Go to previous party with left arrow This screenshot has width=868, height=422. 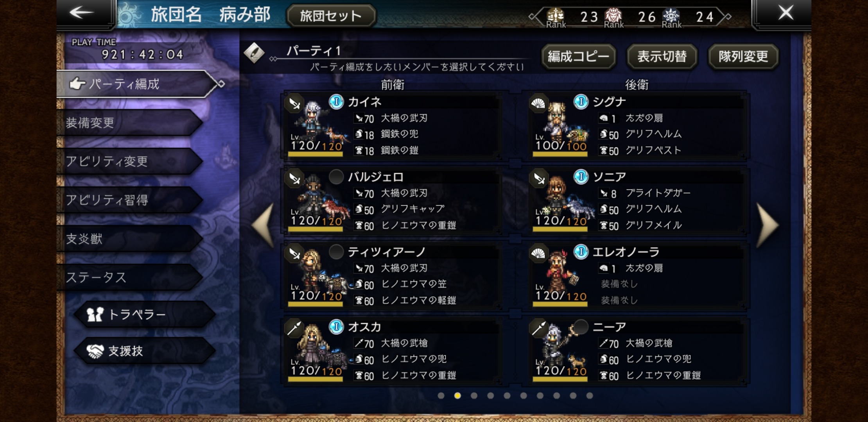[x=263, y=225]
